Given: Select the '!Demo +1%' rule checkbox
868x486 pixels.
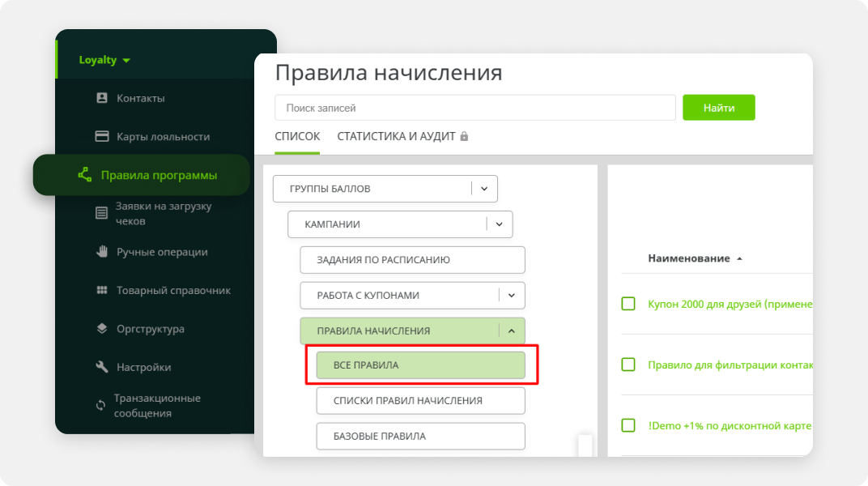Looking at the screenshot, I should pos(628,425).
